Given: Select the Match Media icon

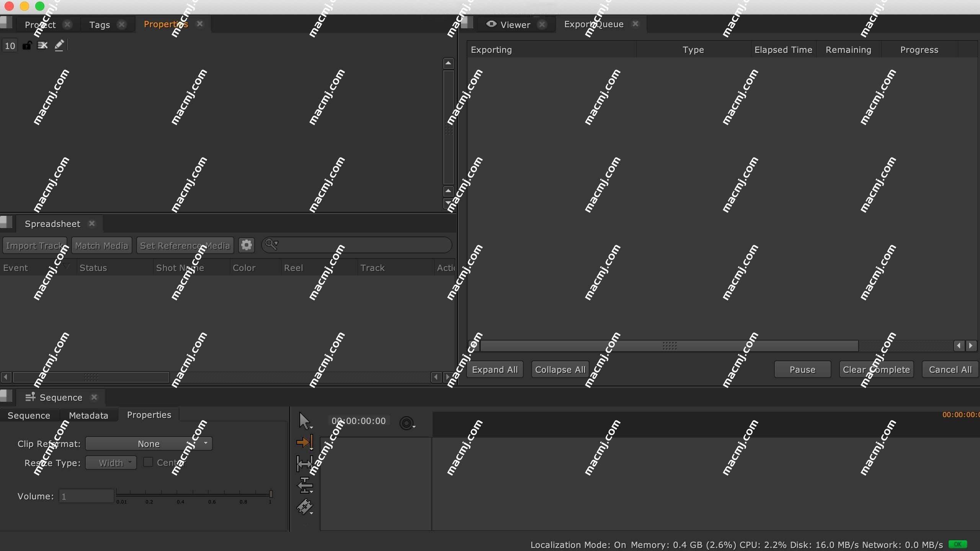Looking at the screenshot, I should 101,245.
